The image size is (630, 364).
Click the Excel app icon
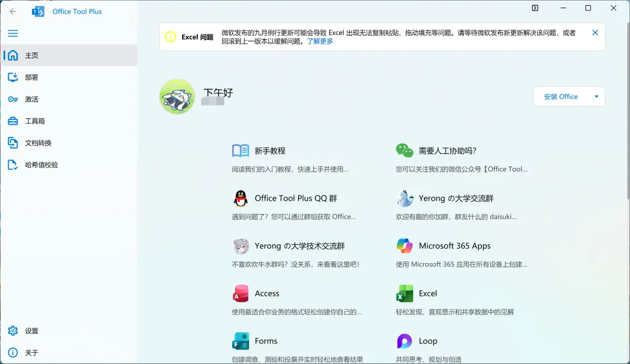(405, 293)
